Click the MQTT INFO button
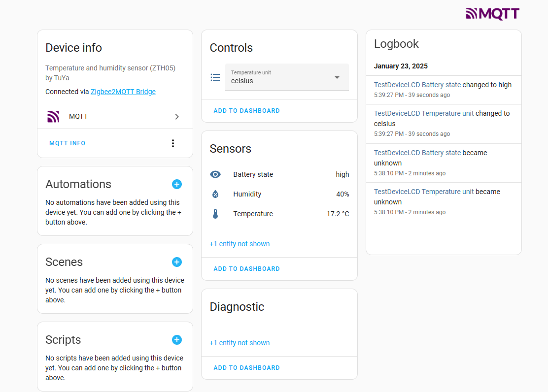 click(x=67, y=143)
